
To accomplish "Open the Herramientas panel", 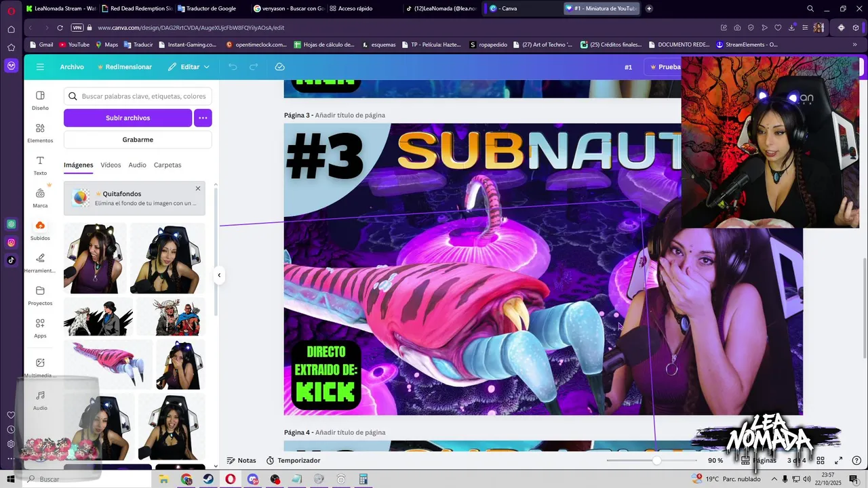I will 40,263.
